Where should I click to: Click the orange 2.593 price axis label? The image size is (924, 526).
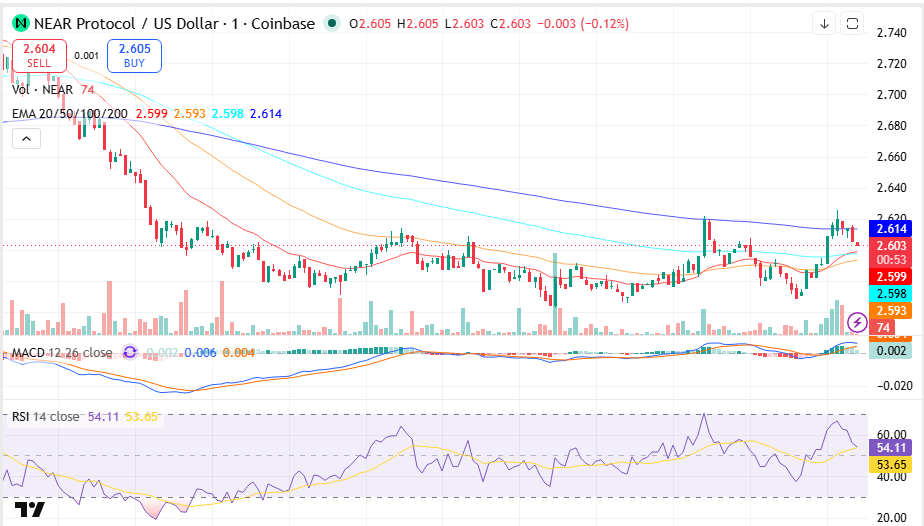coord(890,310)
